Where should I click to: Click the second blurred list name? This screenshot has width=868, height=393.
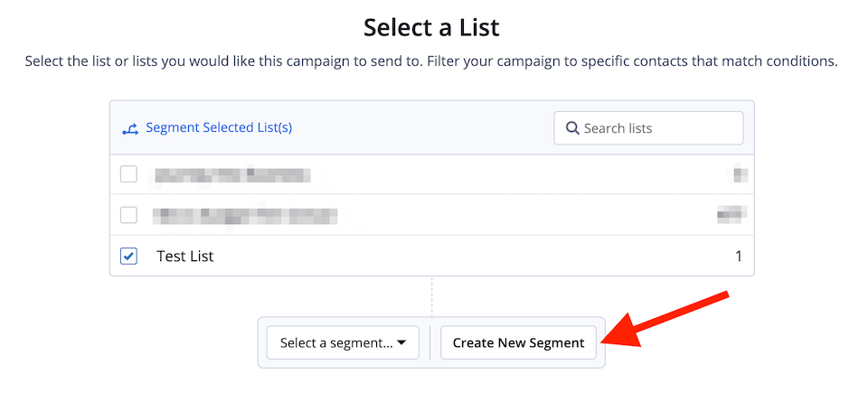pyautogui.click(x=244, y=215)
